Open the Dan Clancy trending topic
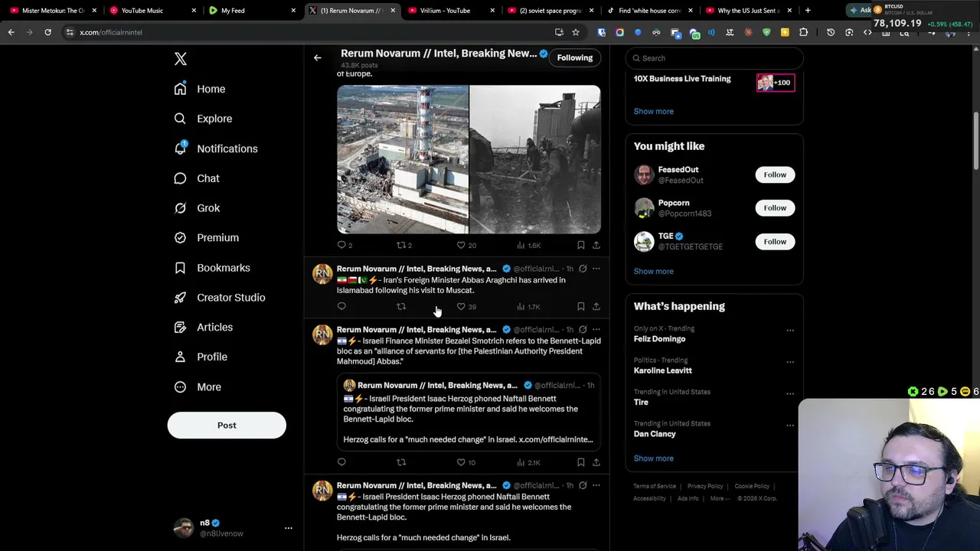980x551 pixels. coord(655,434)
